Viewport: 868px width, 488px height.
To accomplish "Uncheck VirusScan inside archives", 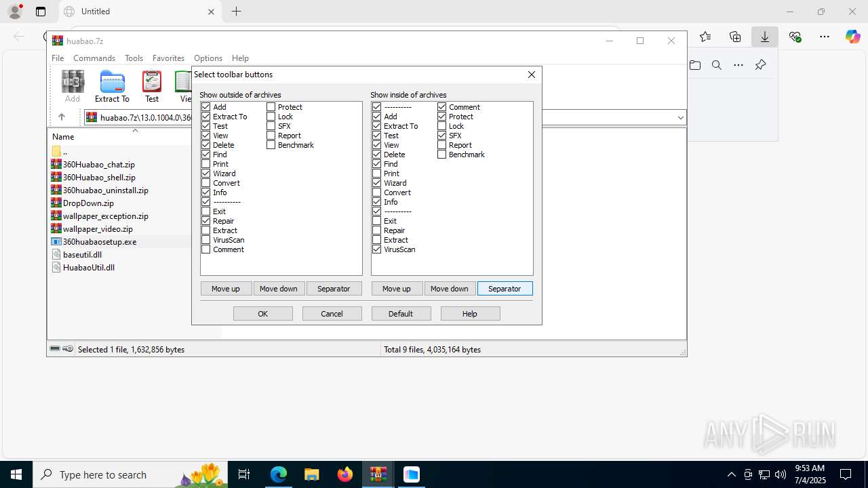I will (377, 249).
